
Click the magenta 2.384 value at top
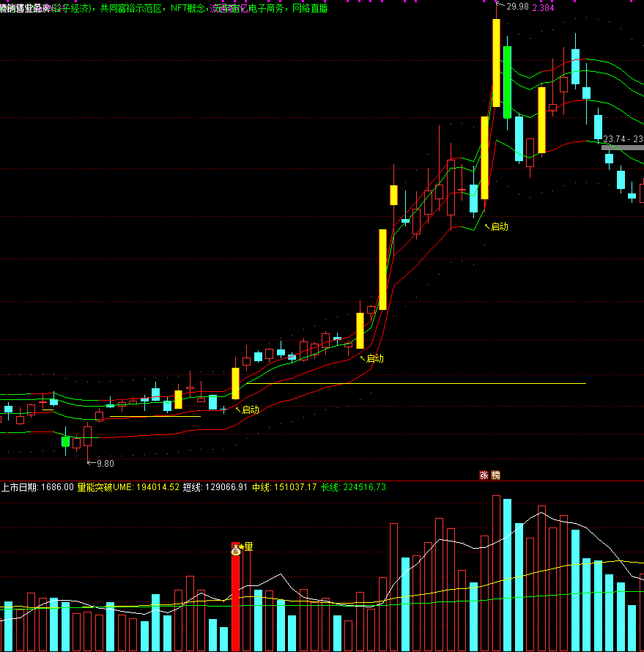pyautogui.click(x=543, y=8)
